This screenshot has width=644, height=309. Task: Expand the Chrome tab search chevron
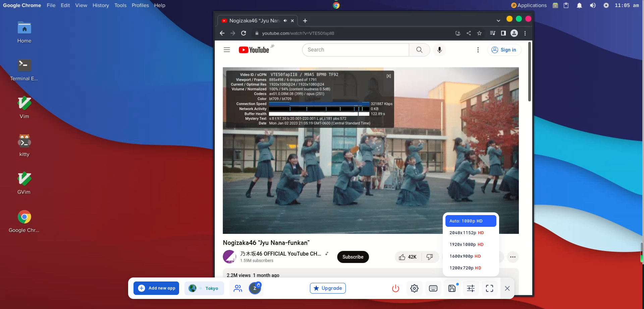498,21
